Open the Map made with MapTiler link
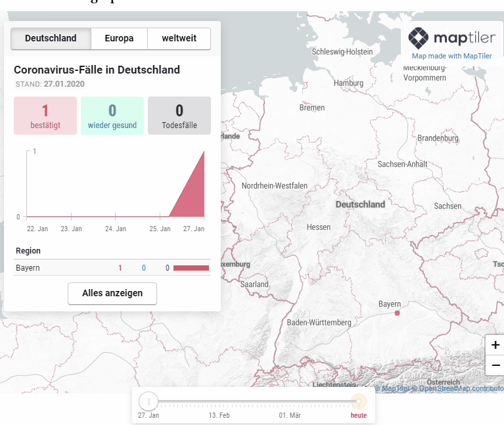This screenshot has height=425, width=504. tap(451, 56)
